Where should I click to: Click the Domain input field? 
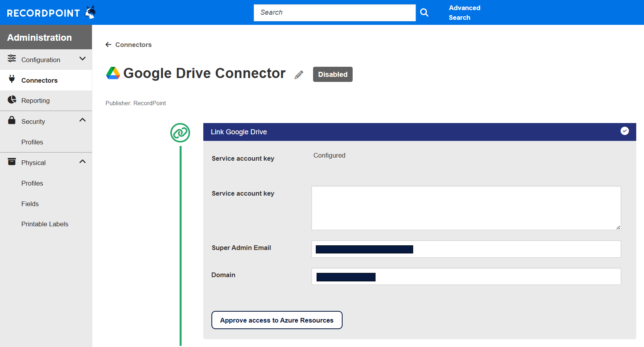[466, 276]
